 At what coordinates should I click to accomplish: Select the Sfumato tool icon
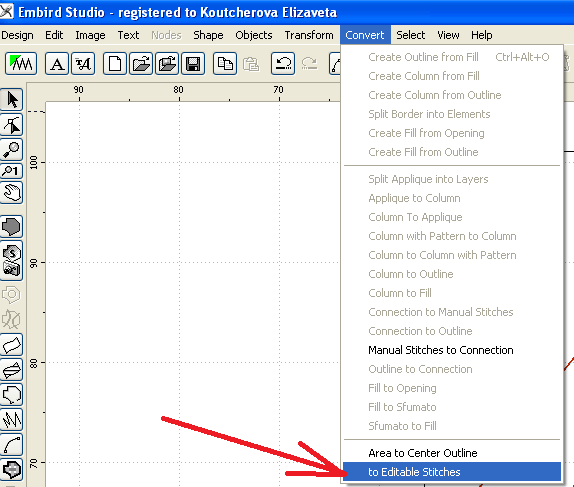[12, 260]
